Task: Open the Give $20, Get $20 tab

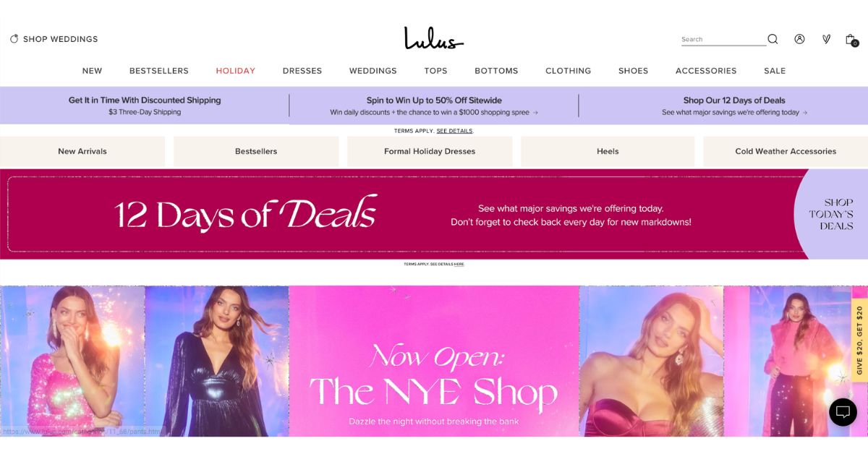Action: 859,340
